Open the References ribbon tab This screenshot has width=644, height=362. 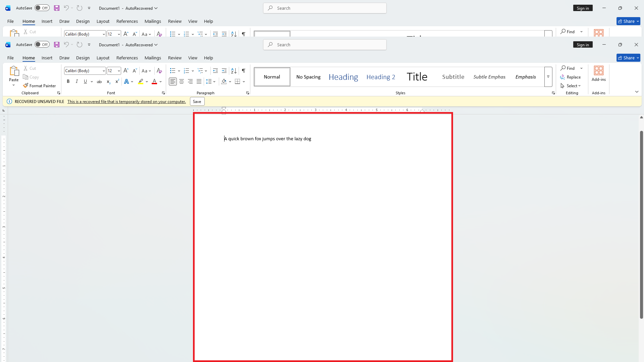coord(127,58)
